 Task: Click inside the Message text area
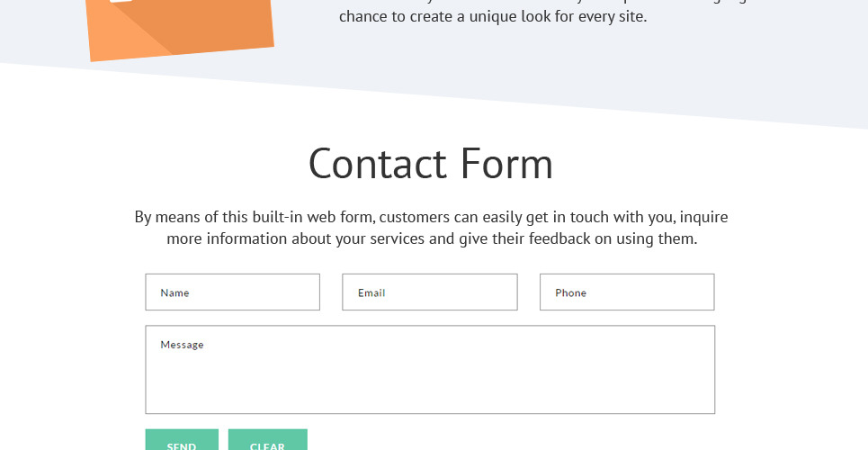click(430, 378)
